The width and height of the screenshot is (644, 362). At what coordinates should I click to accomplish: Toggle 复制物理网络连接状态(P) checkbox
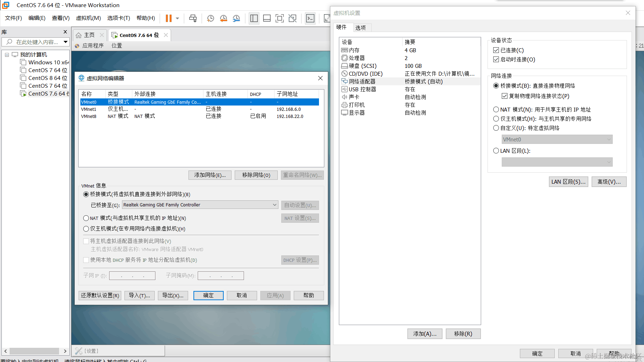click(504, 96)
